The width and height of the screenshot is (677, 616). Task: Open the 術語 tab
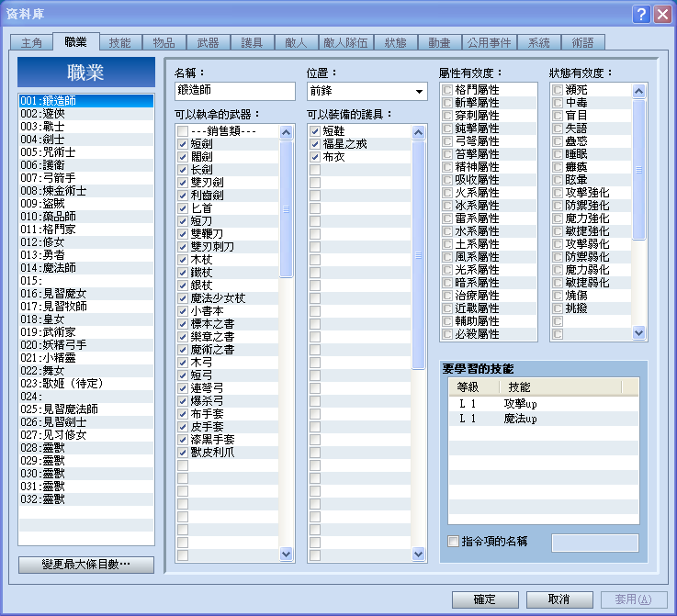582,43
